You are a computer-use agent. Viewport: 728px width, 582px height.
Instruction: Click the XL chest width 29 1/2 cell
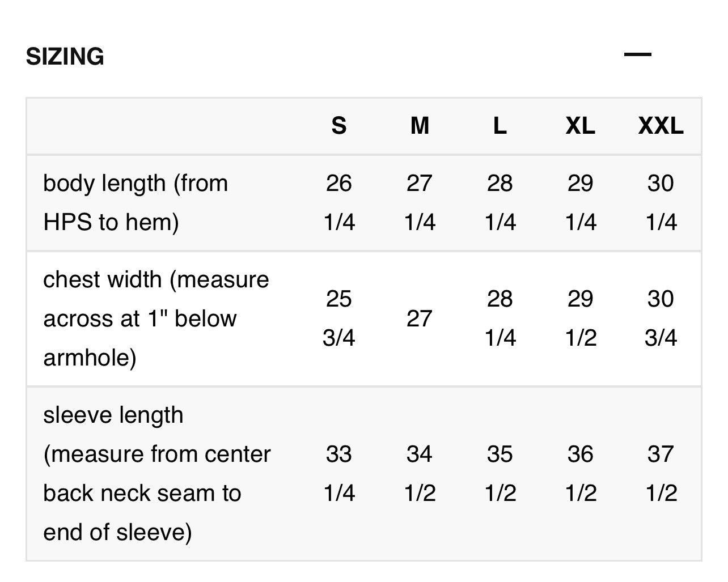click(581, 318)
